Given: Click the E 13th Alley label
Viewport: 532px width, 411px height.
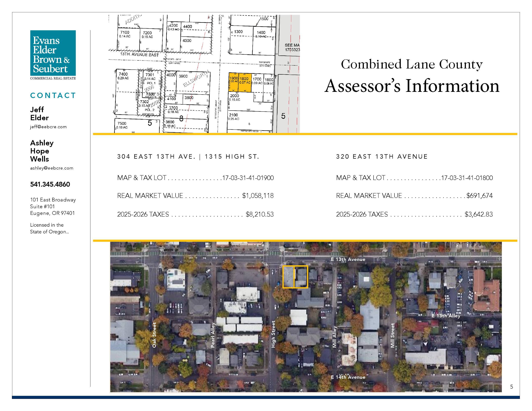Looking at the screenshot, I should pyautogui.click(x=446, y=316).
